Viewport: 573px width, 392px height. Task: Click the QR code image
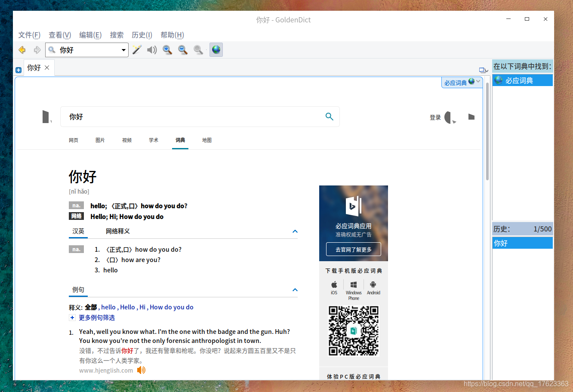354,331
